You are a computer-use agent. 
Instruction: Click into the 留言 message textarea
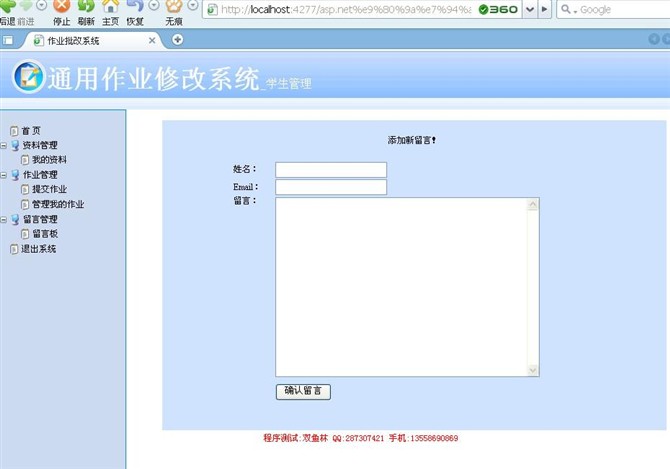click(402, 287)
